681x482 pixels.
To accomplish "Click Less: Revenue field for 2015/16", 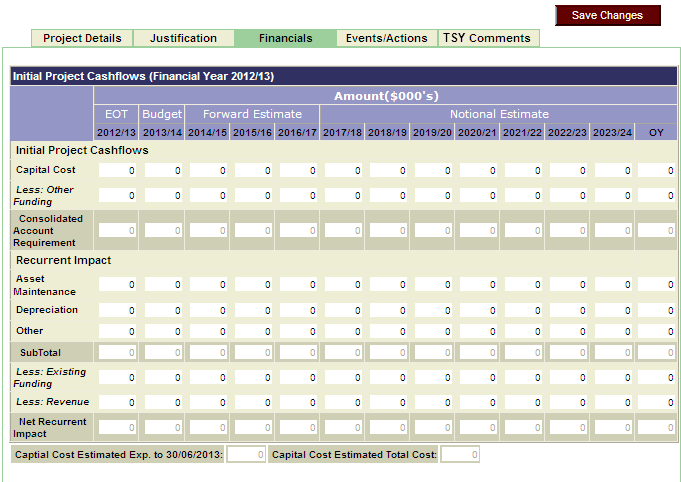I will click(252, 402).
